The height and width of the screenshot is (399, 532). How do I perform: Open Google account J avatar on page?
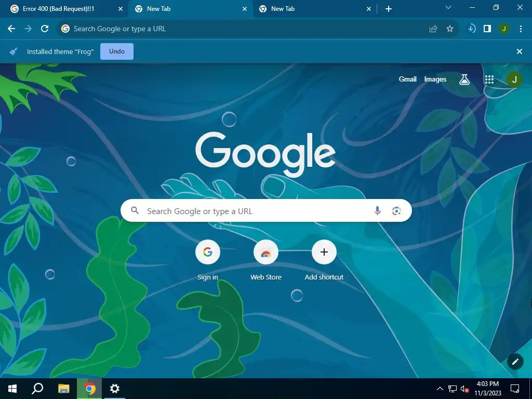[x=514, y=79]
